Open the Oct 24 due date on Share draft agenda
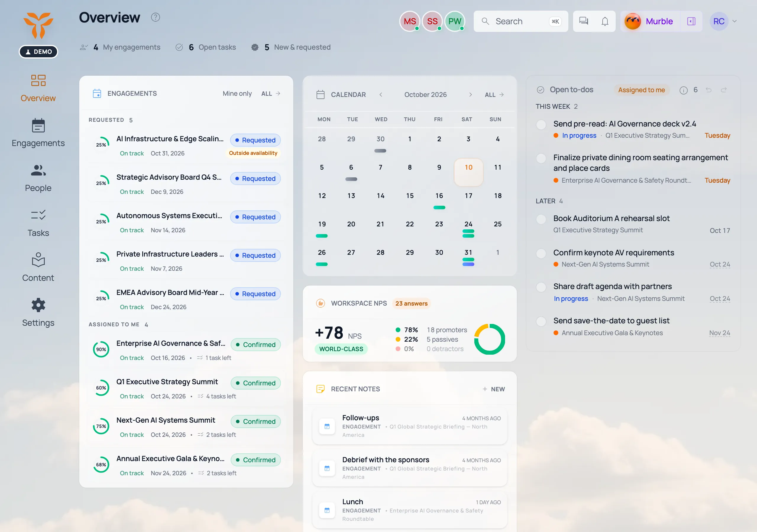The height and width of the screenshot is (532, 757). 720,299
